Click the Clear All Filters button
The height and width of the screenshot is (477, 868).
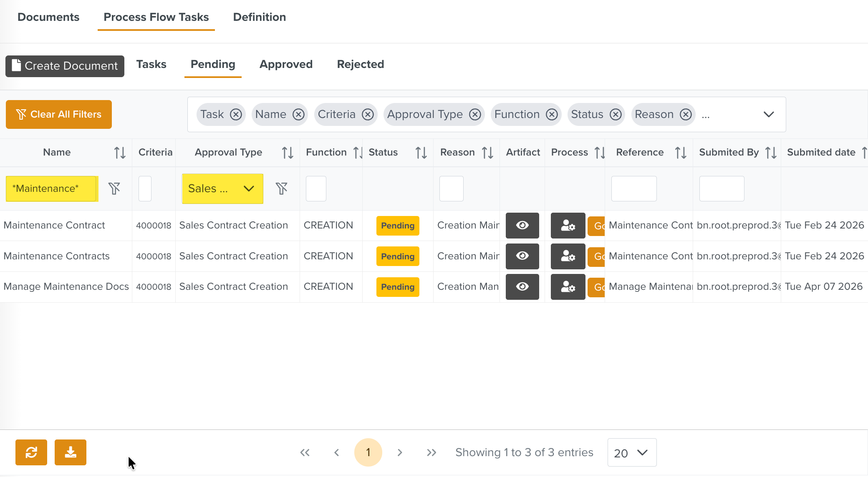59,114
